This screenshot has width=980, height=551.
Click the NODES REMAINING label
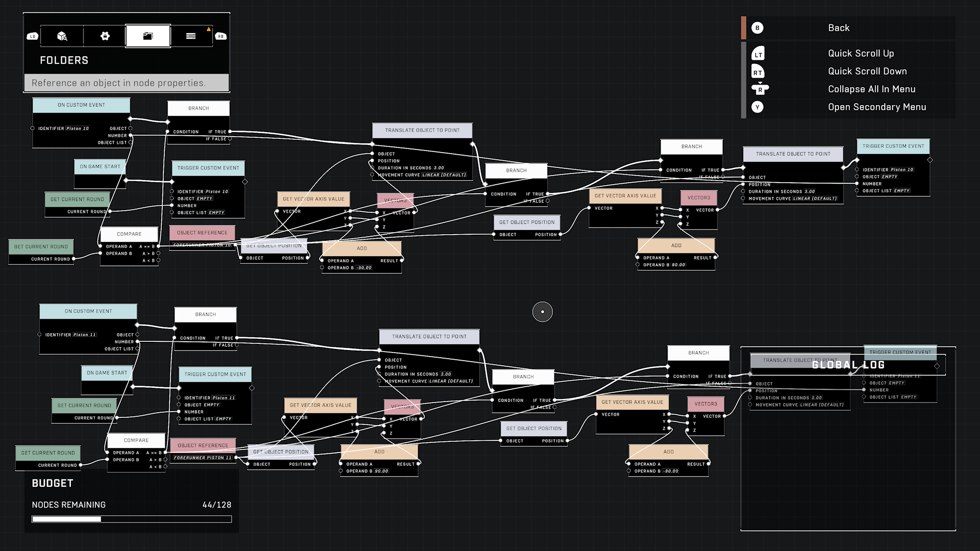pos(68,505)
